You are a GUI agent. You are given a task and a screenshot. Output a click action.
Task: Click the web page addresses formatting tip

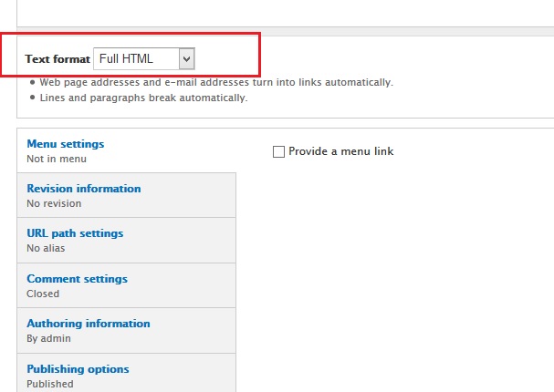(216, 82)
